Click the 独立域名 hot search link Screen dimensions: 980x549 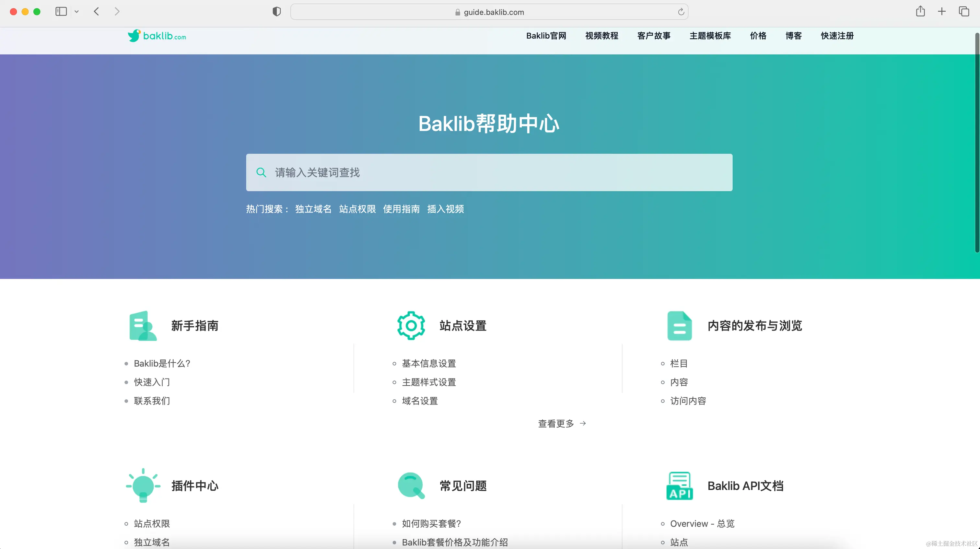click(313, 209)
